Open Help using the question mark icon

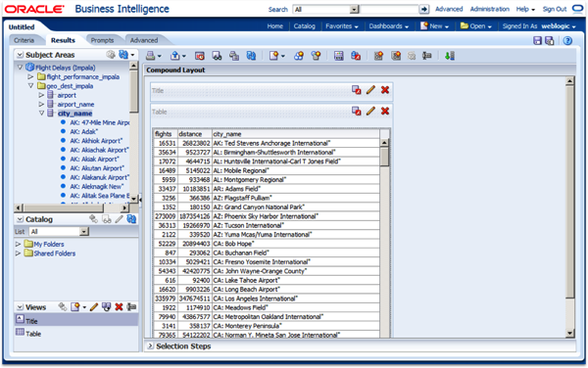pyautogui.click(x=567, y=40)
